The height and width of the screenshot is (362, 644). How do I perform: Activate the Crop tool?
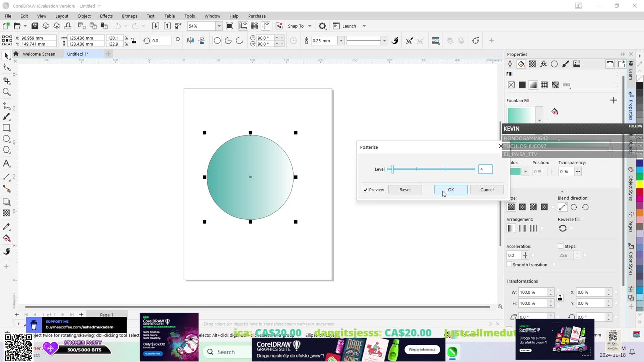tap(6, 80)
